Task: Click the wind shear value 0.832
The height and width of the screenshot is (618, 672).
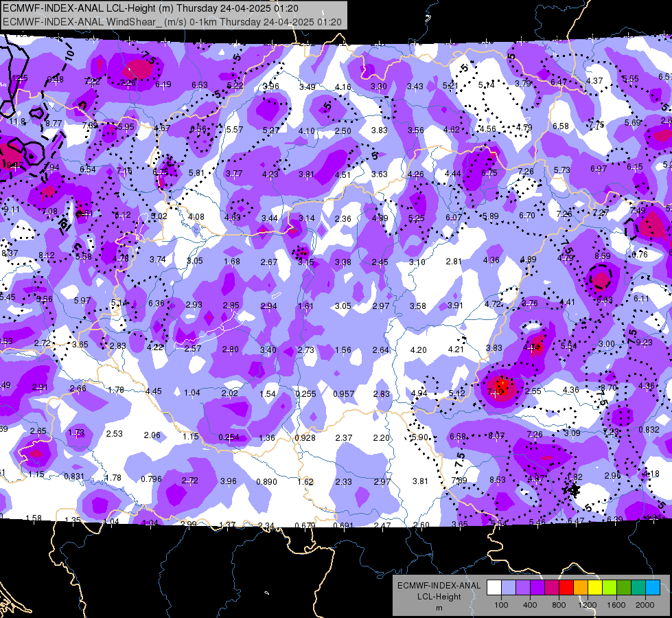Action: pos(649,430)
